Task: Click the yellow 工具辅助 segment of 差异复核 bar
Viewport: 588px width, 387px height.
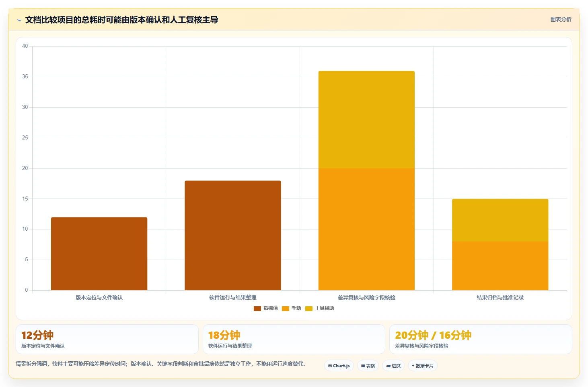Action: pos(366,120)
